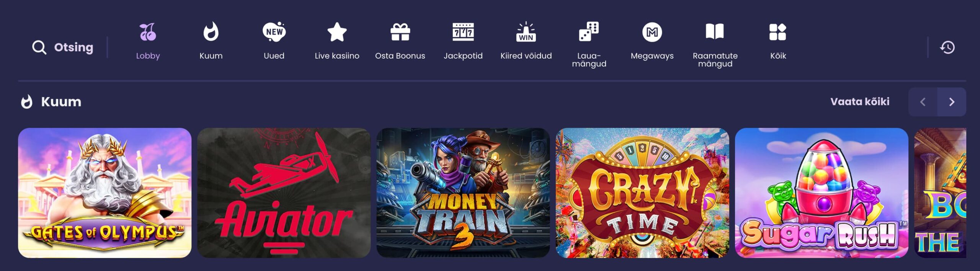
Task: Launch the Aviator game thumbnail
Action: point(284,193)
